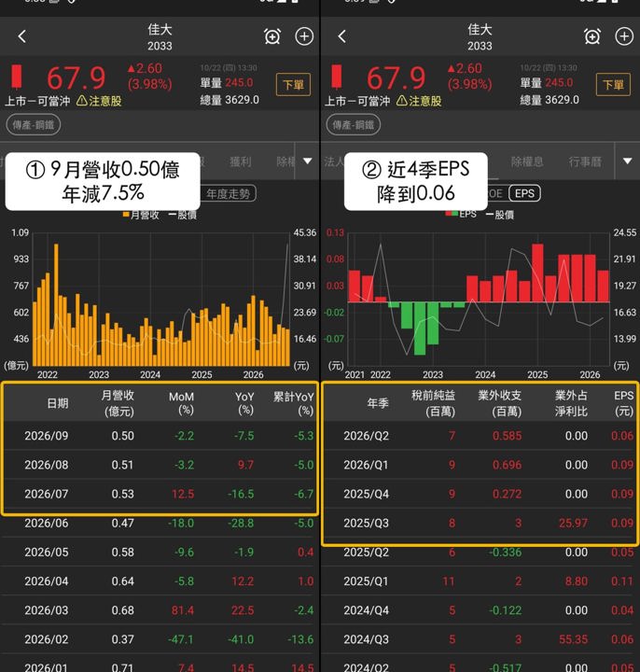Select EPS chart toggle

pos(524,193)
